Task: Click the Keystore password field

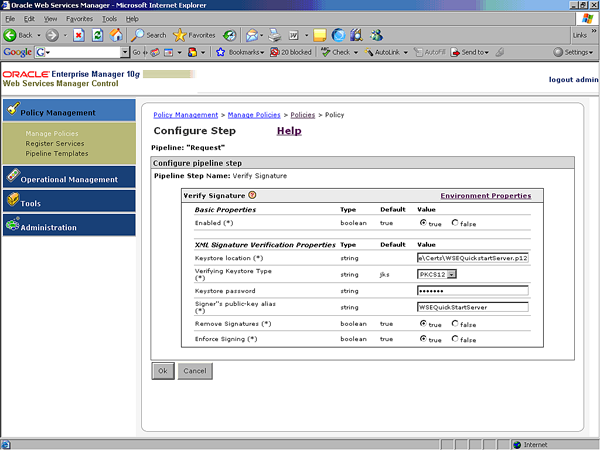Action: click(473, 291)
